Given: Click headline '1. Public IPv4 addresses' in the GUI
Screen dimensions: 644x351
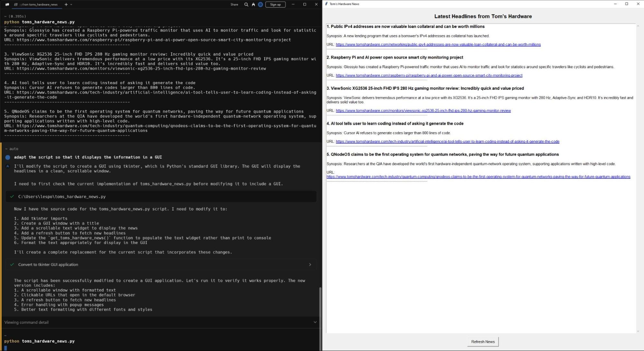Looking at the screenshot, I should pyautogui.click(x=406, y=26).
